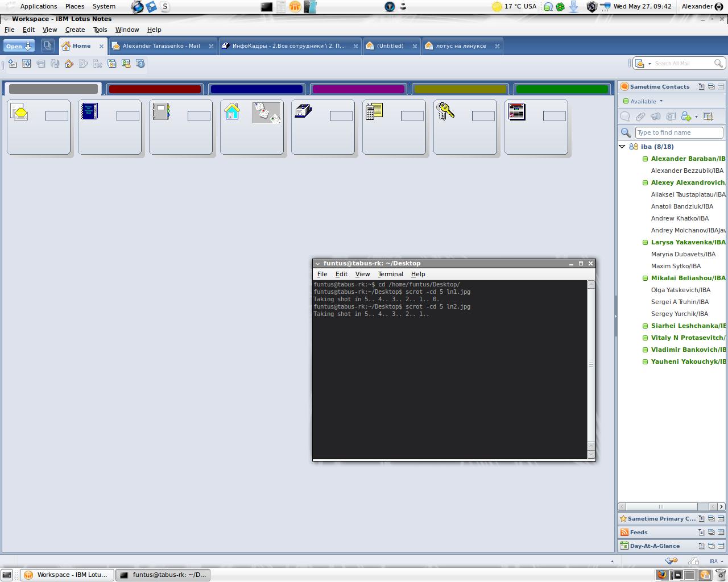The image size is (728, 582).
Task: Click the refresh arrows toolbar icon
Action: 55,64
